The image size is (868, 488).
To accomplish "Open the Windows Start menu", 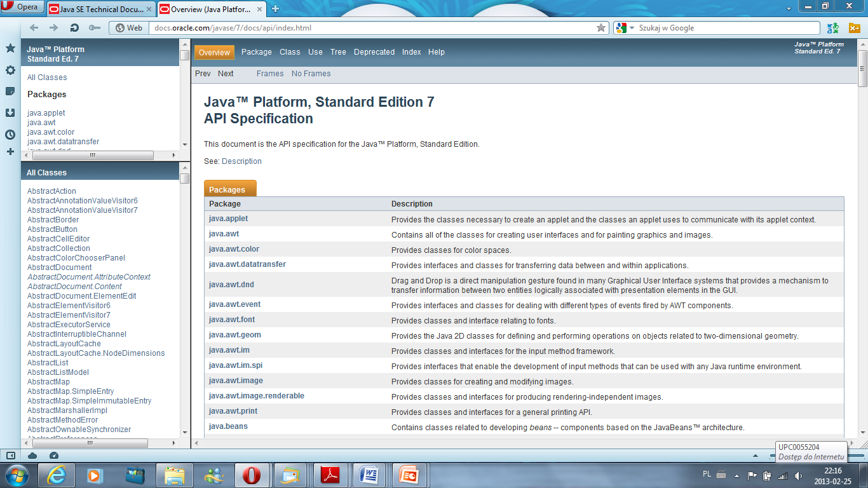I will pos(15,475).
